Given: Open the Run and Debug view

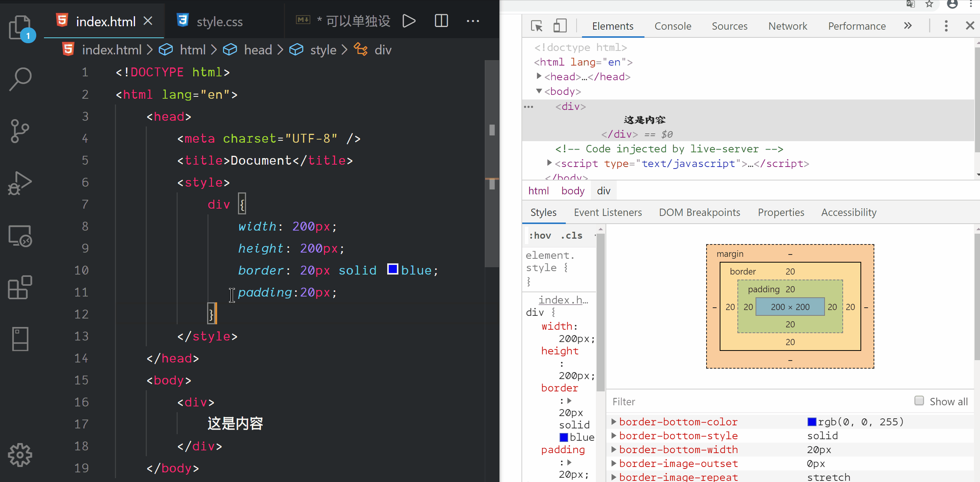Looking at the screenshot, I should point(20,183).
